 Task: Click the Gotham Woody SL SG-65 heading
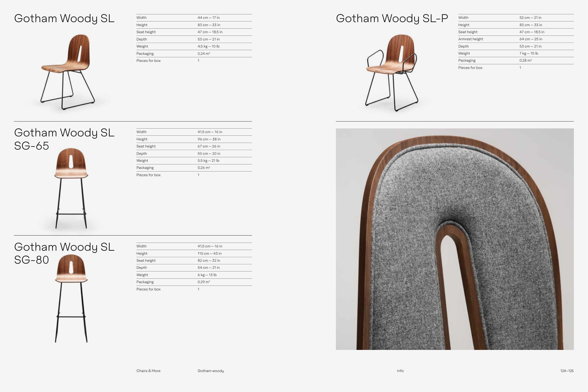click(x=64, y=139)
